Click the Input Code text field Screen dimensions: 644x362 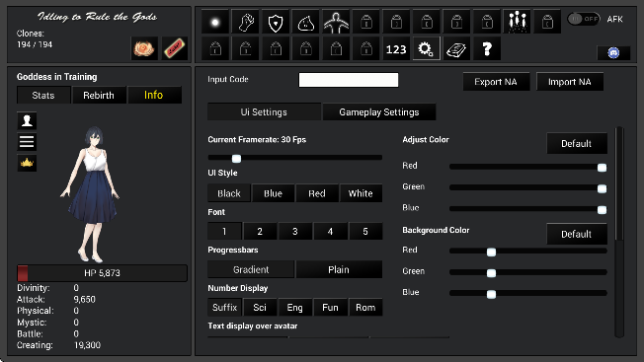coord(349,80)
